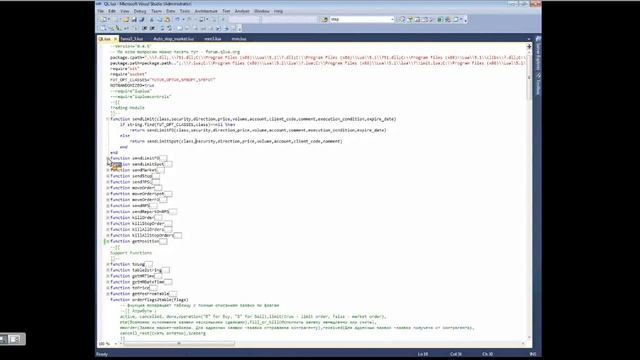Click the Undo toolbar icon

click(178, 20)
